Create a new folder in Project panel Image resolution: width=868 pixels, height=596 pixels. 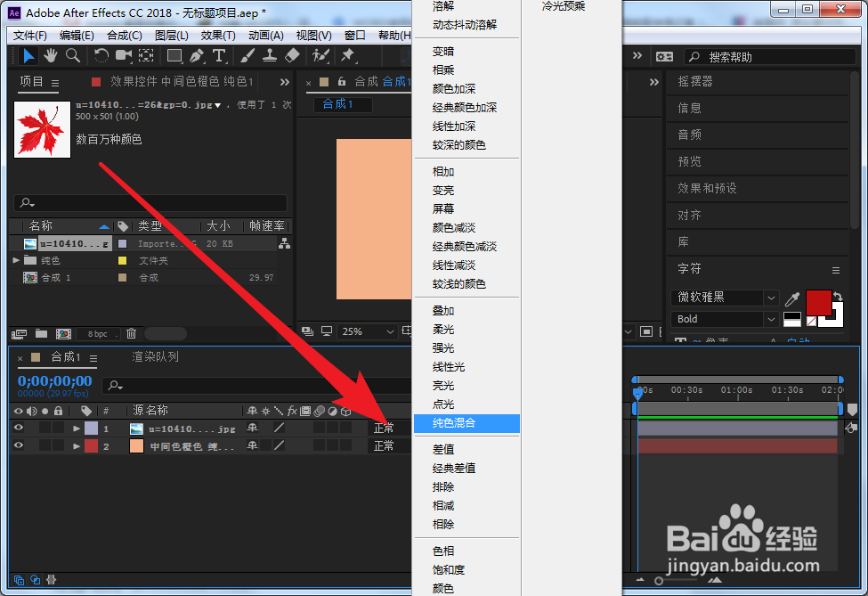pos(42,333)
